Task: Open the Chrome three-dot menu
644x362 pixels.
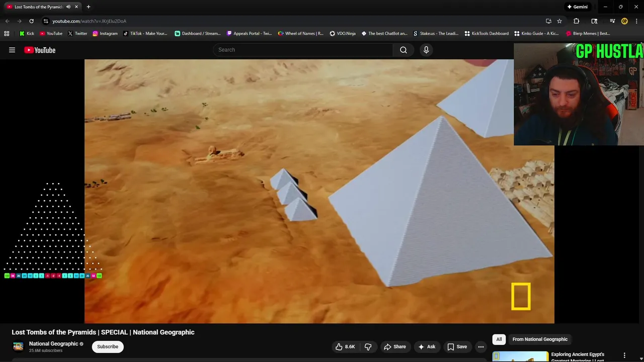Action: [x=636, y=21]
